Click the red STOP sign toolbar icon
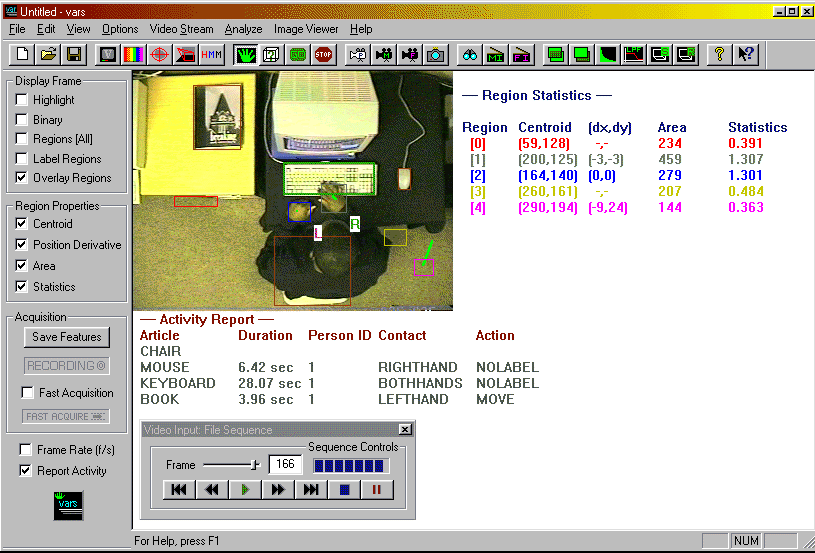 tap(323, 54)
